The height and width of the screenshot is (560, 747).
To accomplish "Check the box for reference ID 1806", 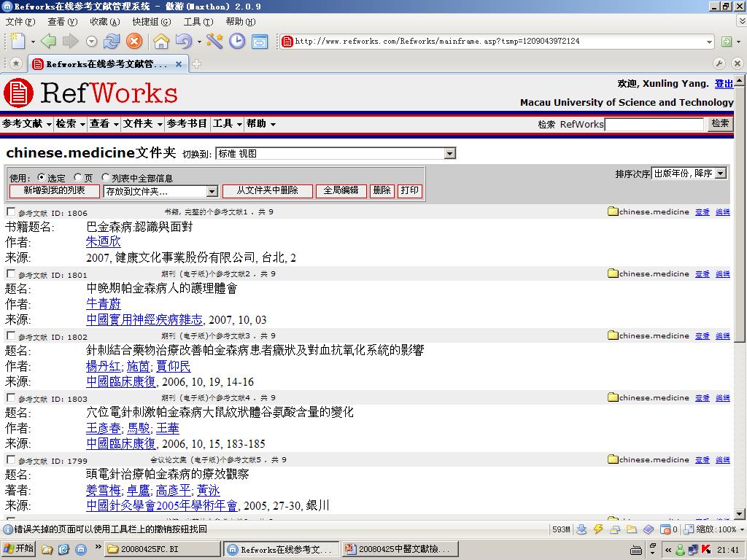I will click(x=11, y=211).
